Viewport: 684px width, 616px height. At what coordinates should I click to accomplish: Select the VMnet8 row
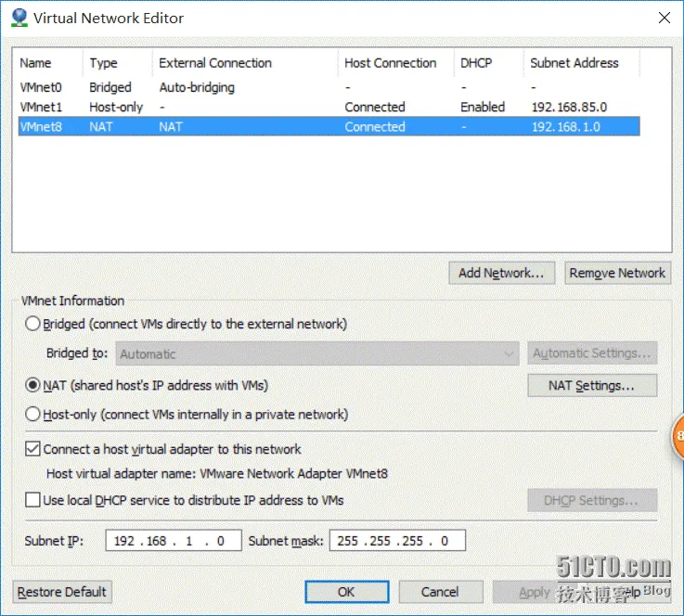(329, 126)
